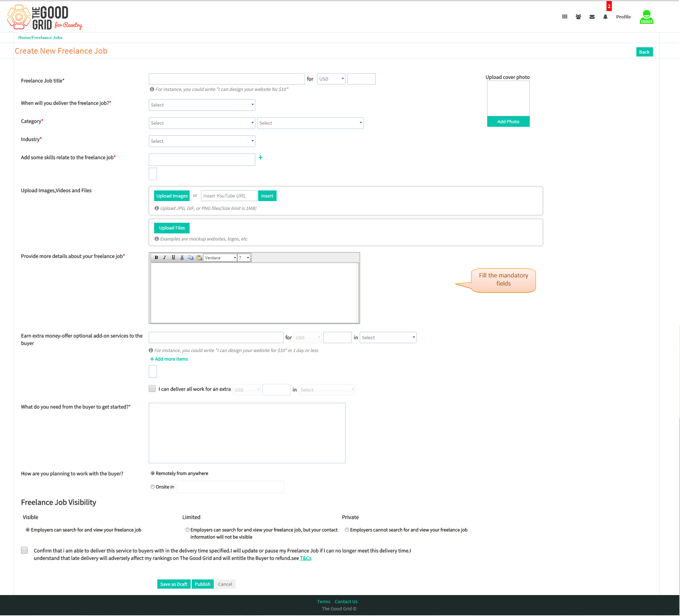680x616 pixels.
Task: Select Visible visibility radio button
Action: (x=28, y=530)
